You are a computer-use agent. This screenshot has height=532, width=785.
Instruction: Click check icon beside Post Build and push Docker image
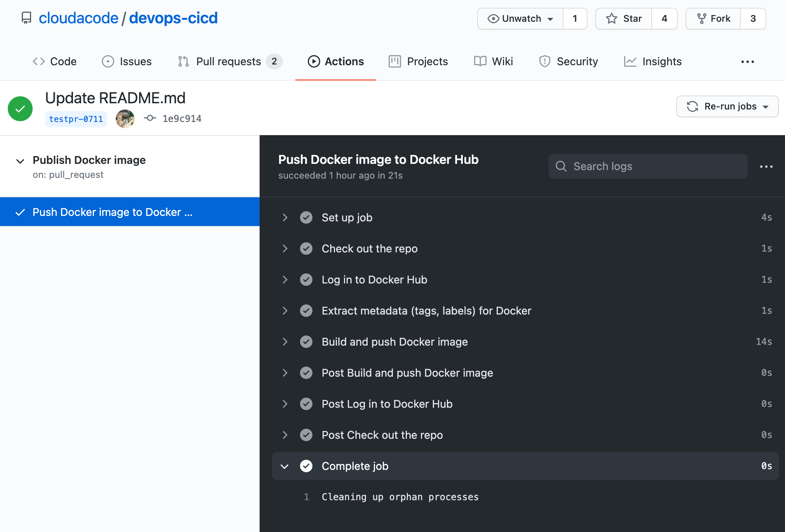[306, 373]
